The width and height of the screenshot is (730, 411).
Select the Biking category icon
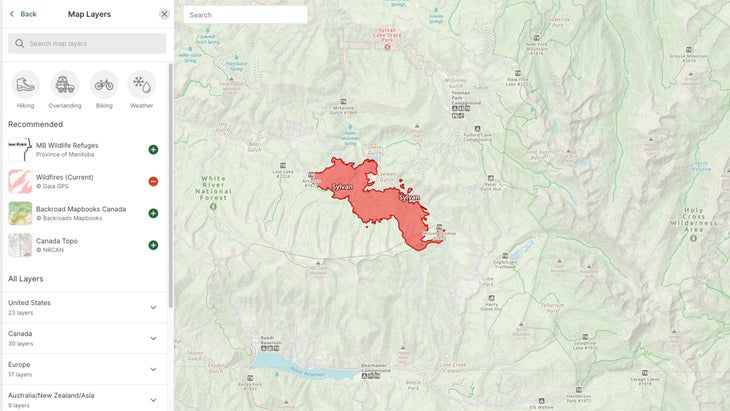coord(104,85)
